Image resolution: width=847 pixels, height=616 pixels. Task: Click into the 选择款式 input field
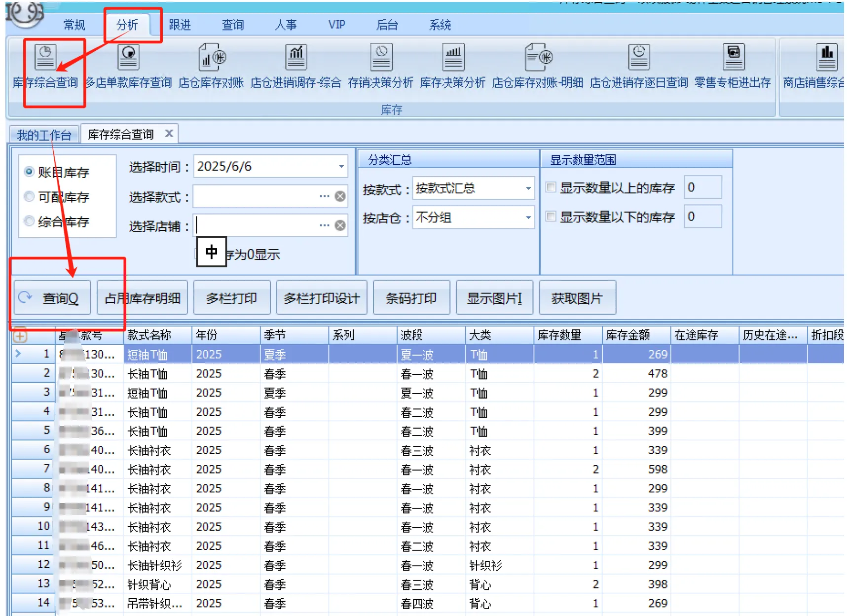255,196
